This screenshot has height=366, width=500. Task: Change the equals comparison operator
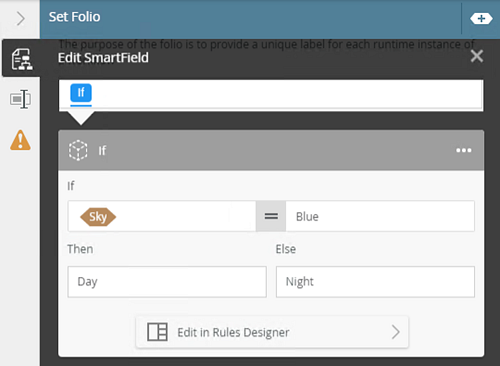[271, 216]
